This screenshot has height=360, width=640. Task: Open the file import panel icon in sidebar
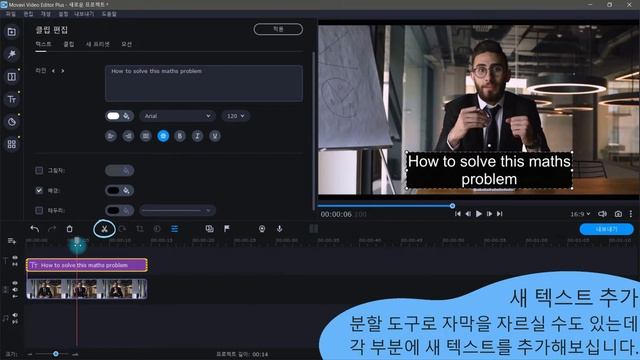[x=11, y=32]
